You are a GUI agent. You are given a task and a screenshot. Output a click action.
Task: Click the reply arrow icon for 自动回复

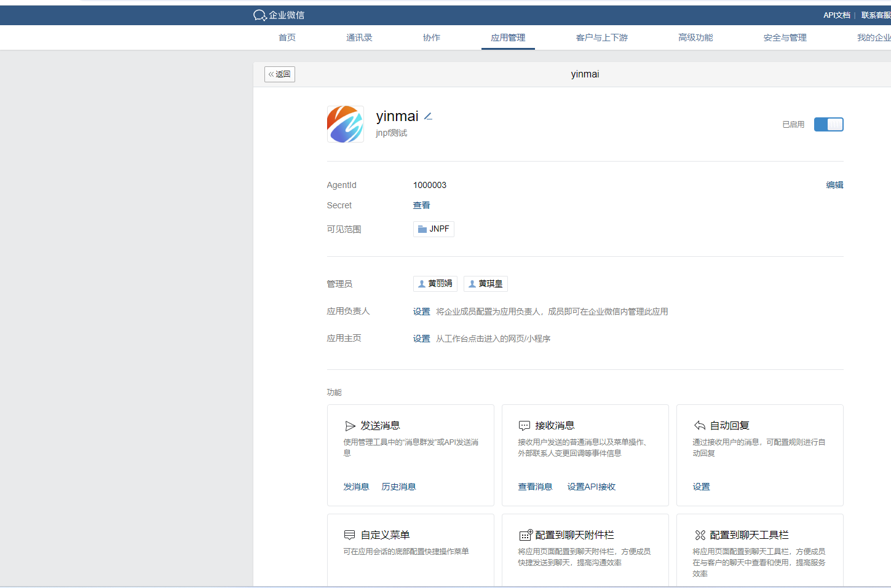[700, 426]
